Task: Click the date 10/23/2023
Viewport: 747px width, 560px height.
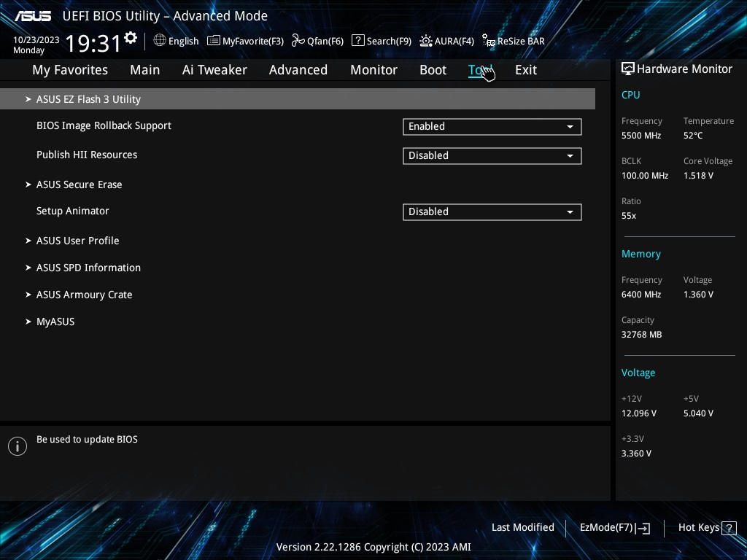Action: (36, 40)
